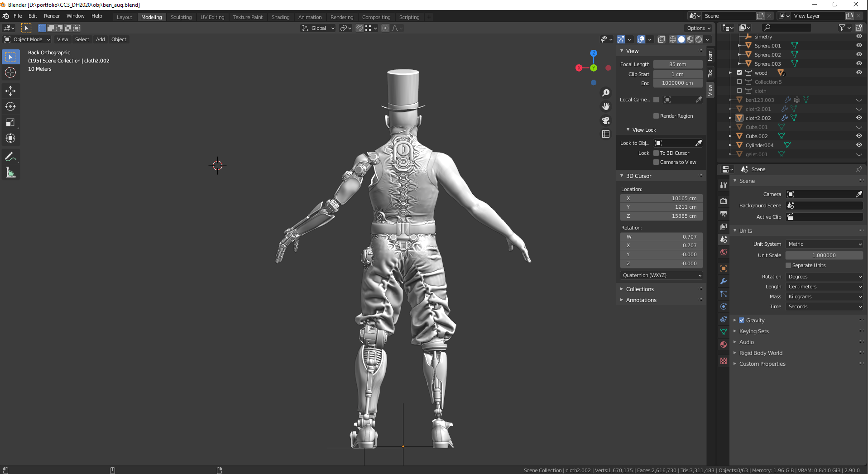This screenshot has height=474, width=868.
Task: Open the Global orientation dropdown
Action: [x=318, y=28]
